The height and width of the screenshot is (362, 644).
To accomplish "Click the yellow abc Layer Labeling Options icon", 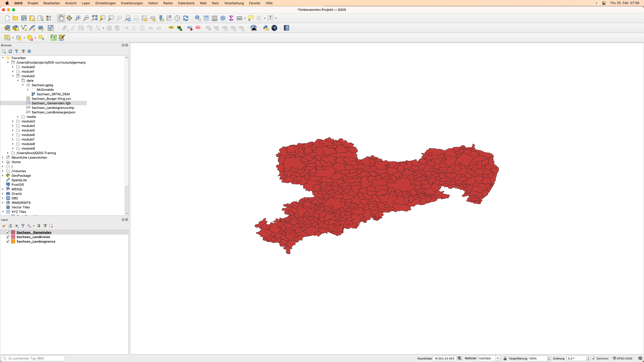I will [171, 28].
